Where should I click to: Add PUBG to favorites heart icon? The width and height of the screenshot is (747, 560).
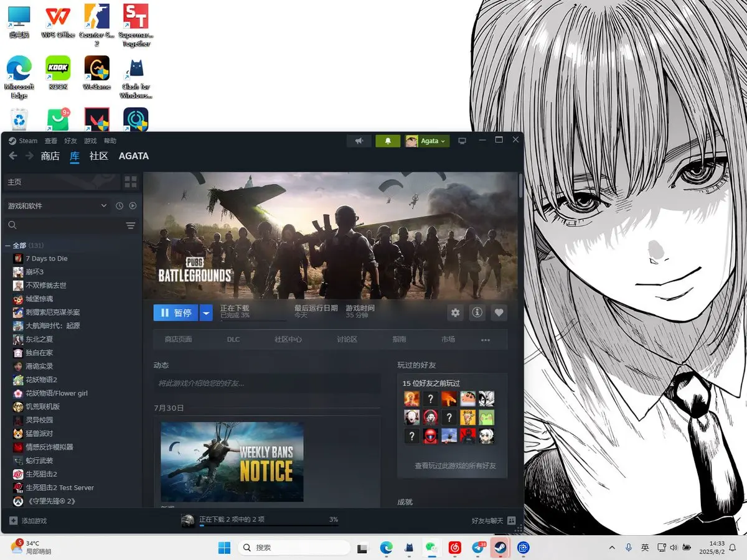(499, 313)
